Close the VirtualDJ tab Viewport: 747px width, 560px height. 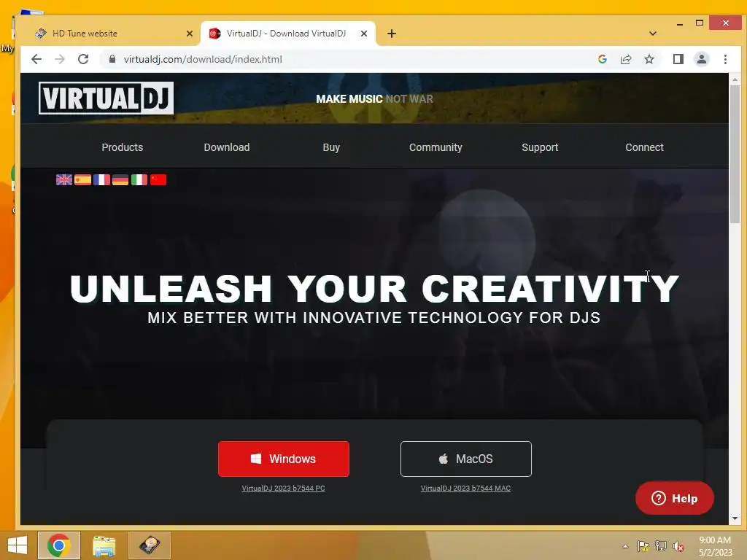(x=364, y=34)
